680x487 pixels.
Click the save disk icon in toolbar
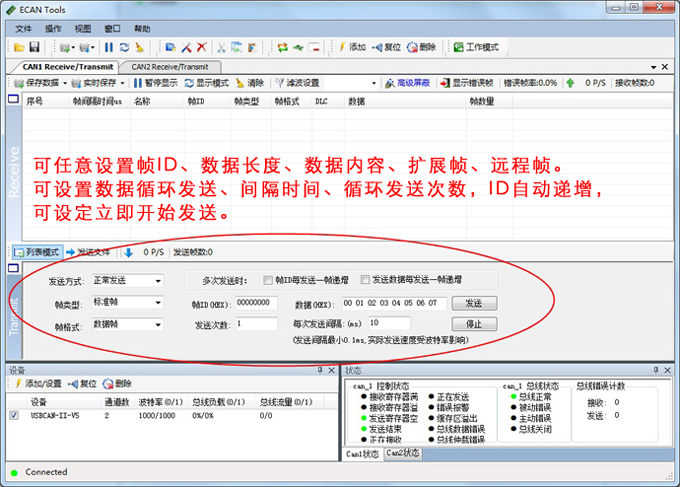tap(33, 47)
